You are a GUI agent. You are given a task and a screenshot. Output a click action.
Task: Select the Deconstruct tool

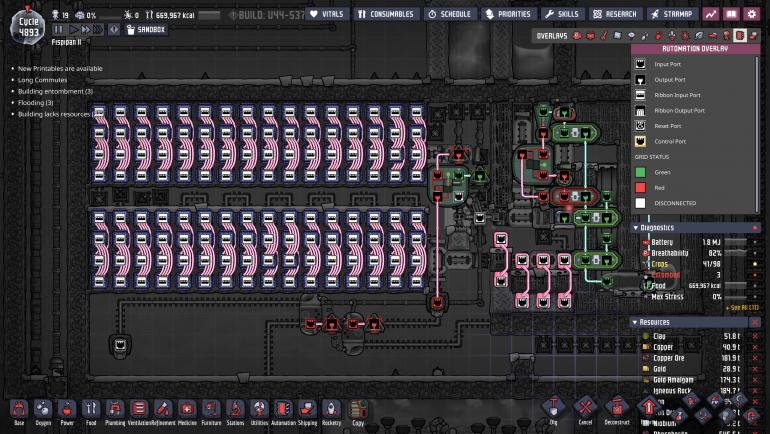[617, 409]
